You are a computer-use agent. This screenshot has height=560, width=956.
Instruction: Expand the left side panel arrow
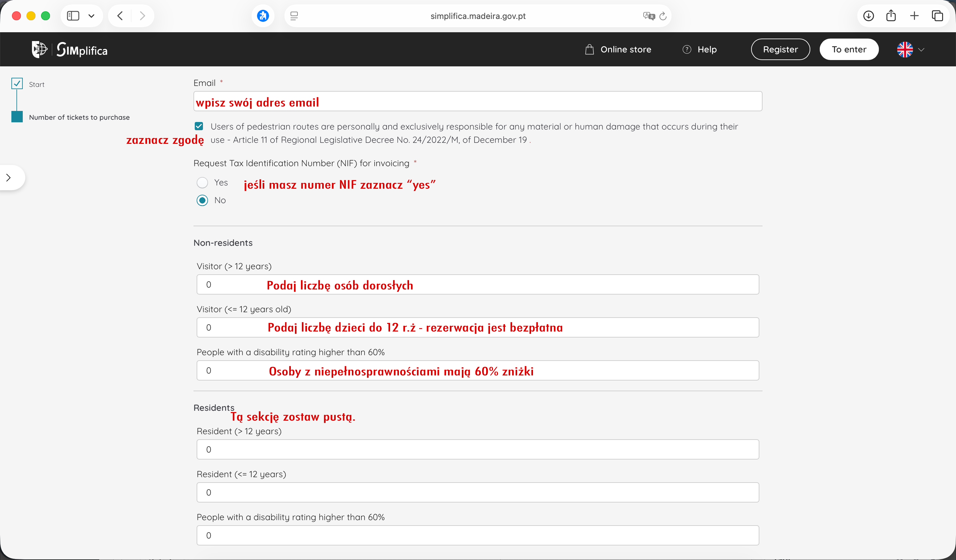[x=9, y=177]
